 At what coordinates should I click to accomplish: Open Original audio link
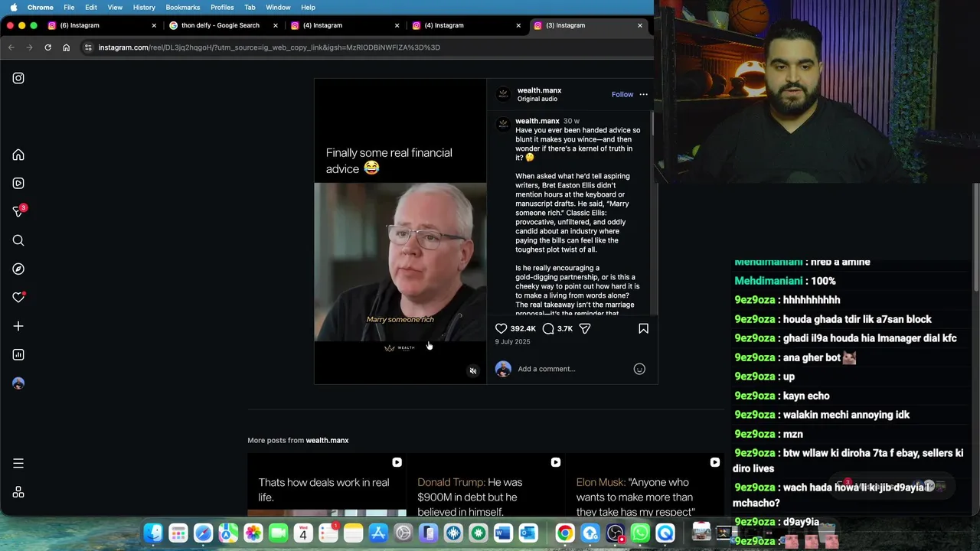[537, 99]
